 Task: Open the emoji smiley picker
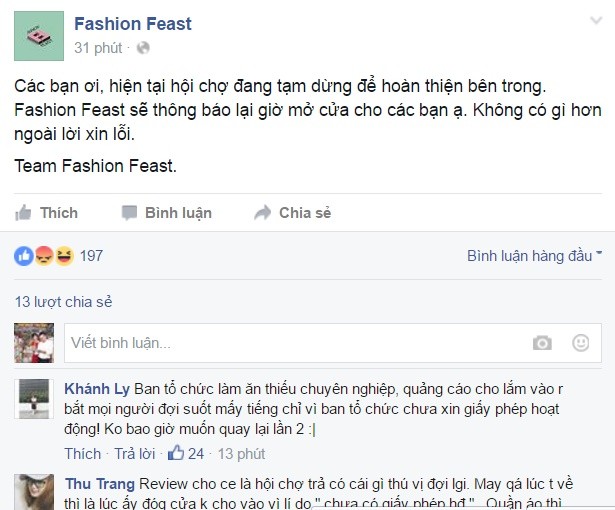(580, 343)
